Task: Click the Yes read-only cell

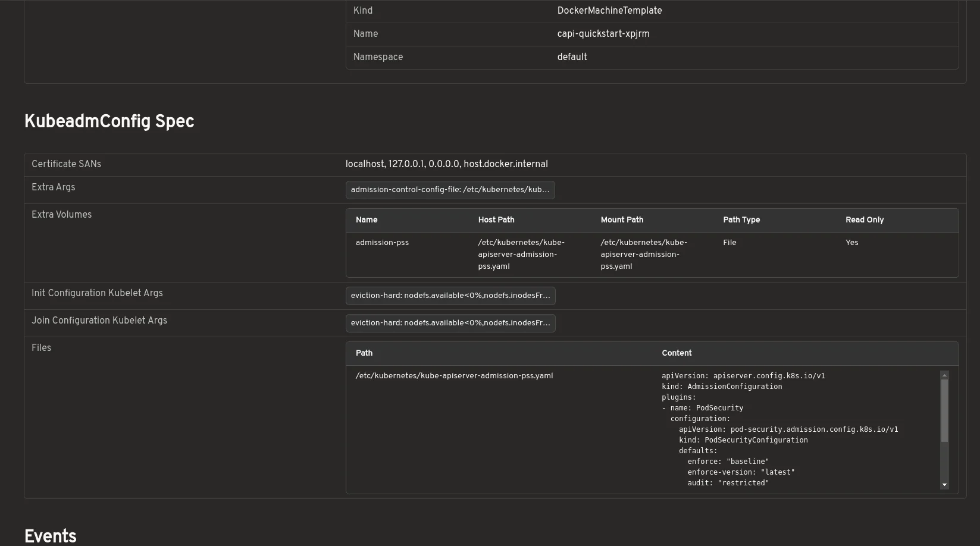Action: (852, 243)
